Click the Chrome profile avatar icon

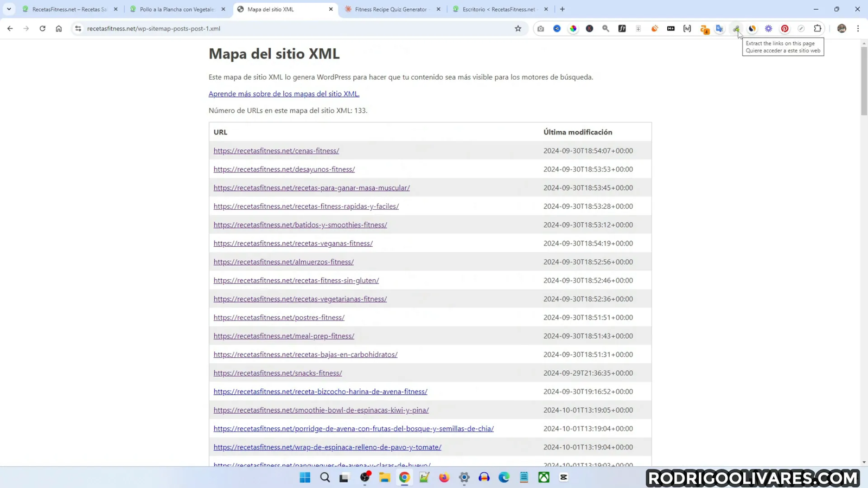pyautogui.click(x=841, y=28)
